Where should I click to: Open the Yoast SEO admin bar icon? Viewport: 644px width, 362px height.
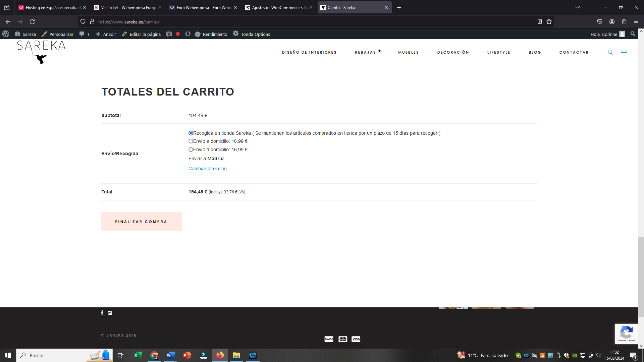169,34
